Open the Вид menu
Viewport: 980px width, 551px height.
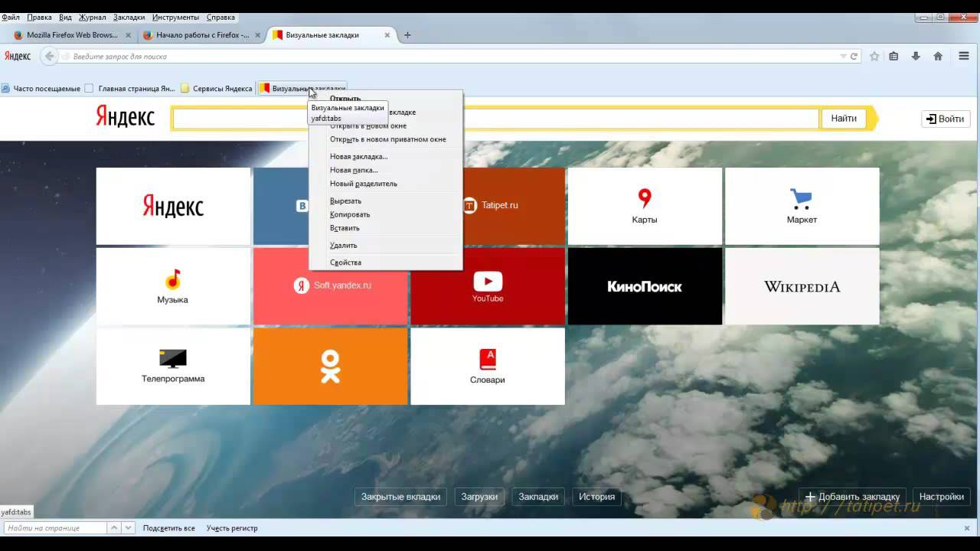pyautogui.click(x=65, y=17)
